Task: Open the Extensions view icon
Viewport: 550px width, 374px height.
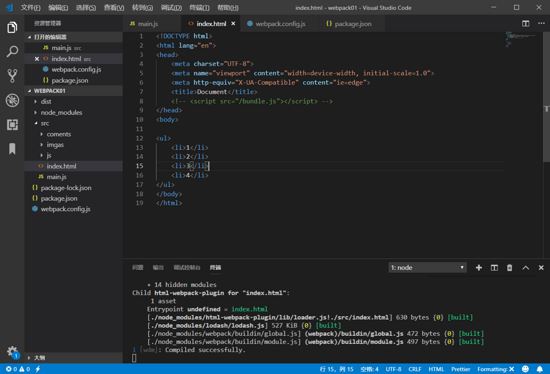Action: (12, 125)
